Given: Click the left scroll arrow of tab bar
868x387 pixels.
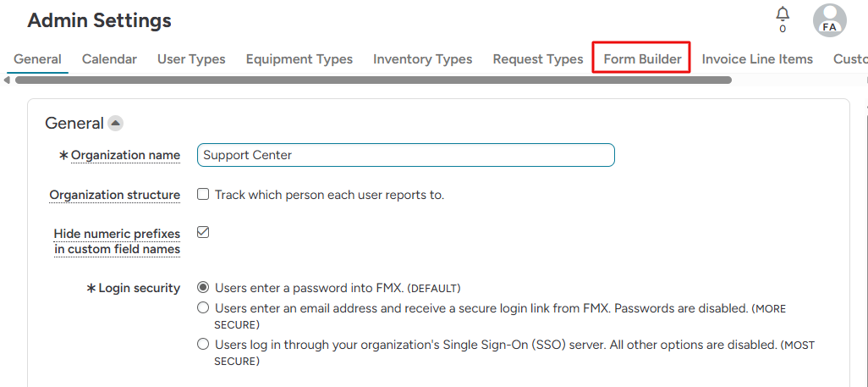Looking at the screenshot, I should coord(7,80).
